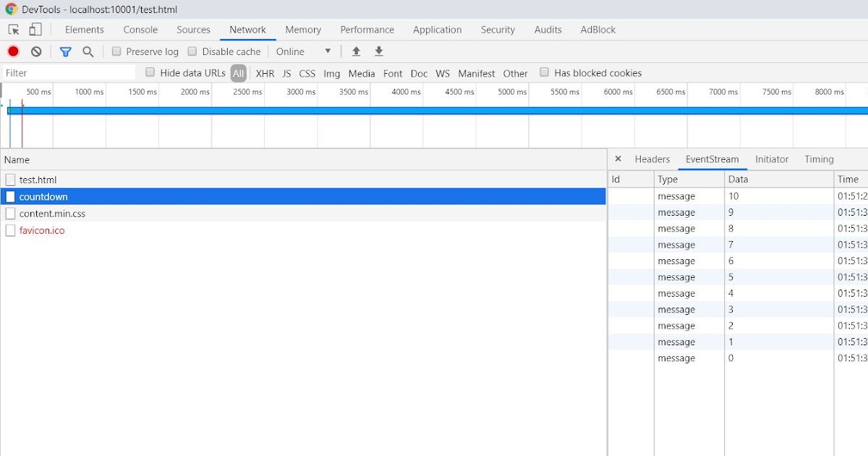The width and height of the screenshot is (868, 456).
Task: Import HAR file via upload icon
Action: (x=355, y=51)
